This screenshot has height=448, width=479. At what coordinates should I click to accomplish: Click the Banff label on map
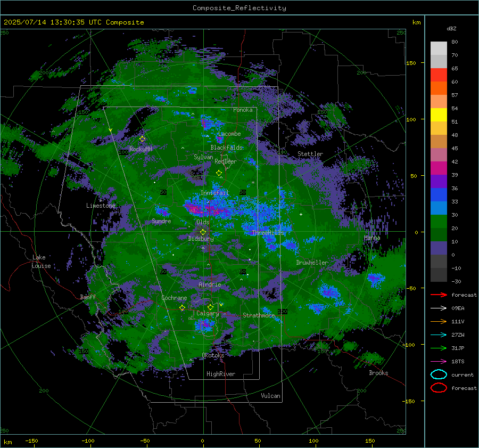click(88, 297)
